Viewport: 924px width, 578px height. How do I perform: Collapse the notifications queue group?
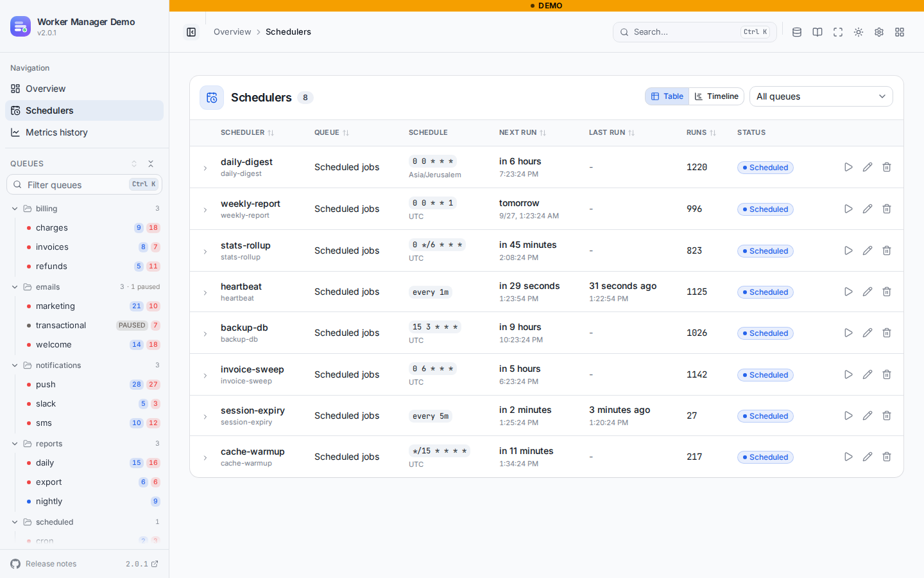15,365
